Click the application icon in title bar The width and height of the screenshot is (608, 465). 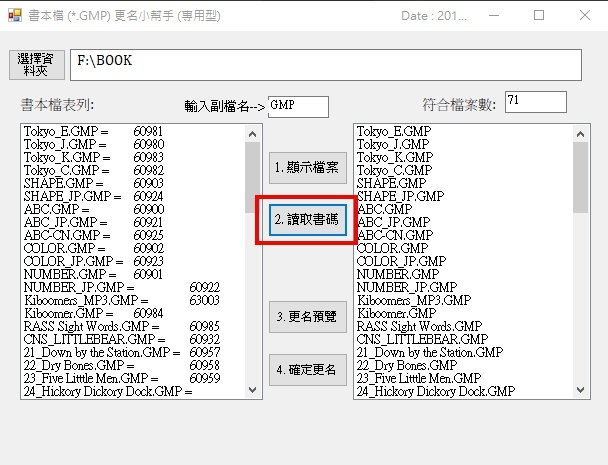click(15, 16)
